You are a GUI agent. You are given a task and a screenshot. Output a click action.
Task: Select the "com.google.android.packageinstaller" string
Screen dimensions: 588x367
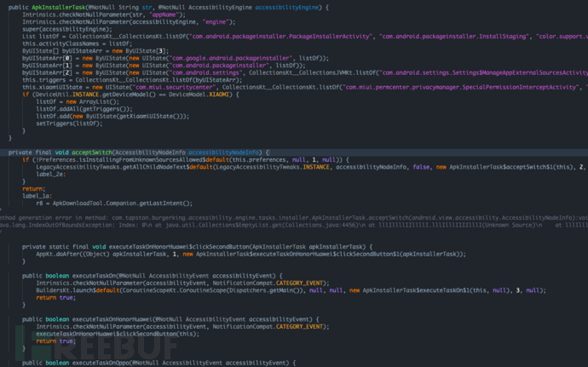pos(231,58)
